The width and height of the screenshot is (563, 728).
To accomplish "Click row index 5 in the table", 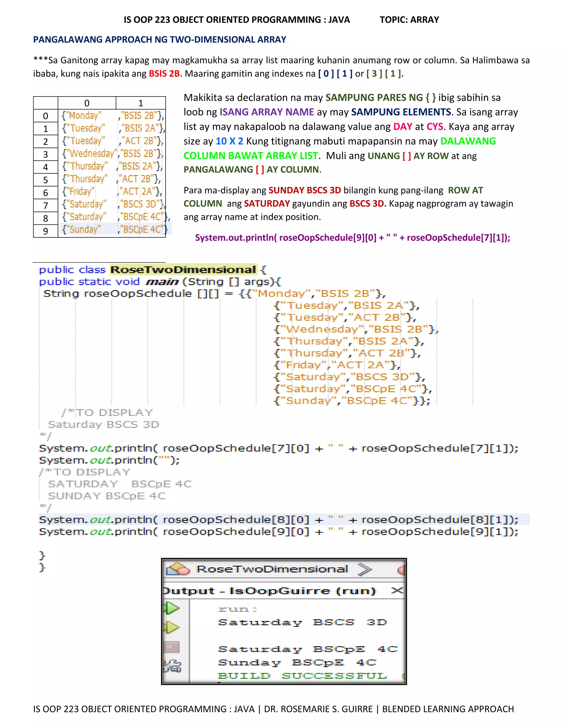I will click(46, 180).
